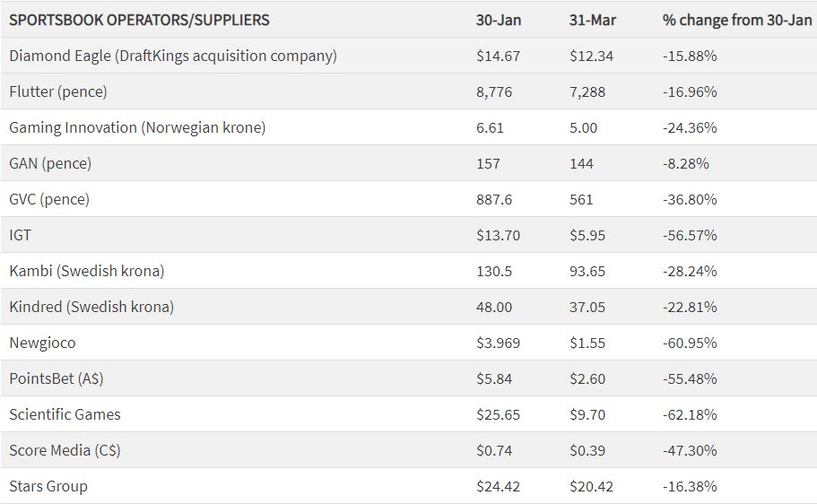817x504 pixels.
Task: Click the Score Media (C$) label
Action: 65,450
